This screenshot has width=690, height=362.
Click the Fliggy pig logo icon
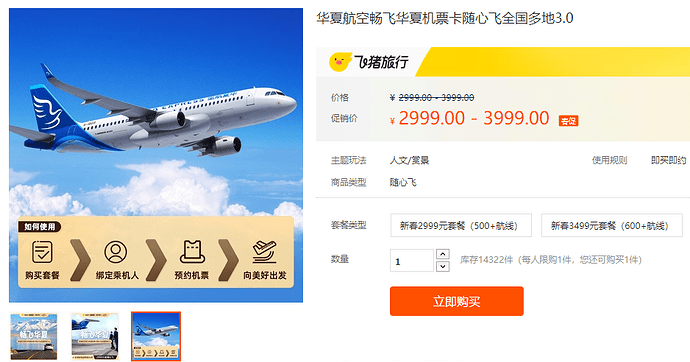(340, 62)
